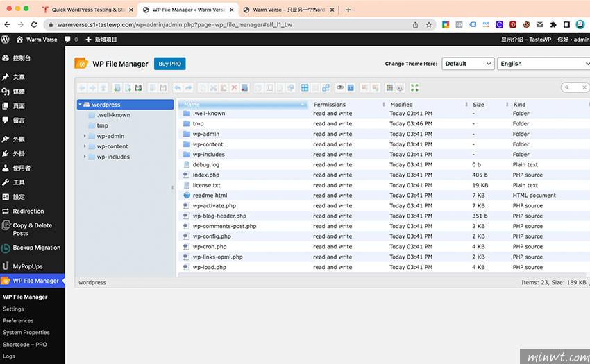Click the undo arrow in file manager toolbar
Viewport: 590px width, 364px height.
point(177,88)
